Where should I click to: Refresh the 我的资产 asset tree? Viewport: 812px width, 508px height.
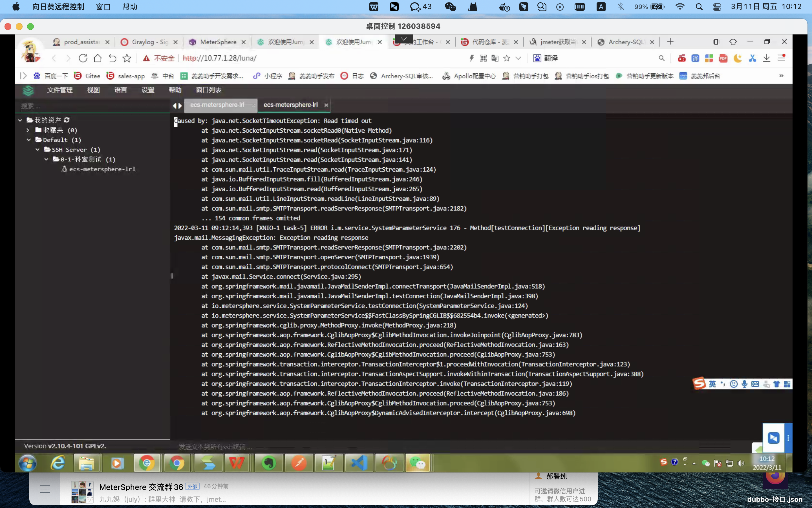pyautogui.click(x=67, y=120)
